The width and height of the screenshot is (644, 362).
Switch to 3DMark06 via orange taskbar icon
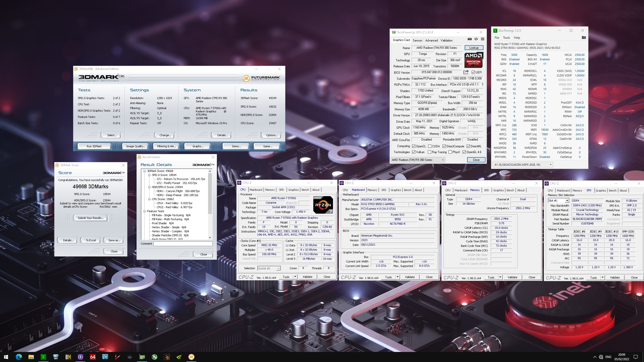(191, 357)
